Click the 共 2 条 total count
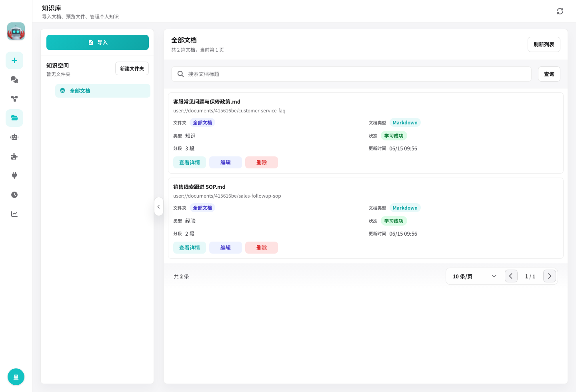The height and width of the screenshot is (392, 576). tap(181, 276)
